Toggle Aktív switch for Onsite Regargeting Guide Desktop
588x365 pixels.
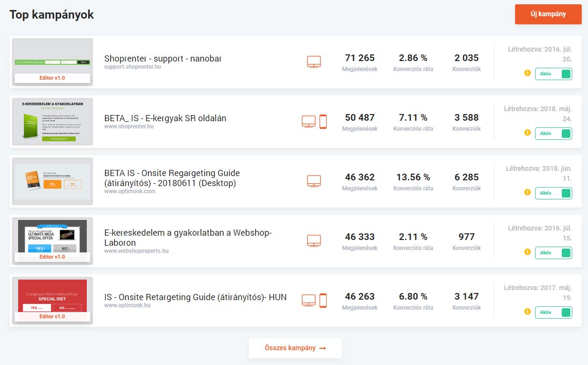pos(553,193)
